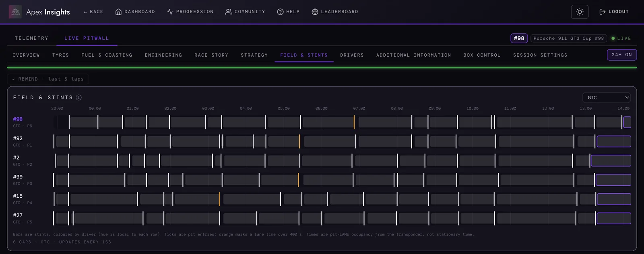The image size is (644, 254).
Task: Click the Community people icon
Action: click(x=228, y=12)
